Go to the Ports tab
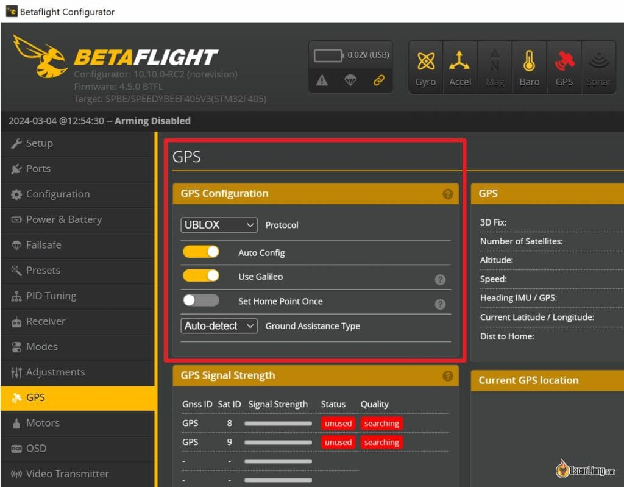This screenshot has width=624, height=487. pyautogui.click(x=78, y=169)
